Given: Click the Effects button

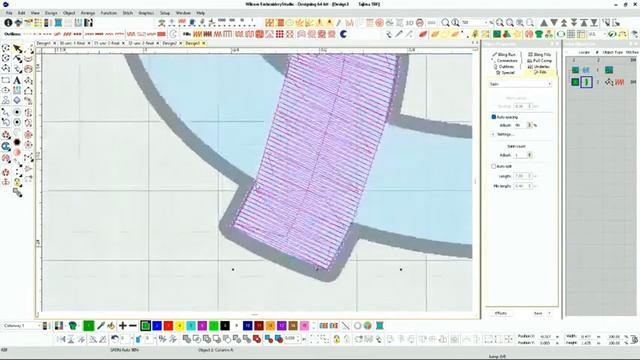Looking at the screenshot, I should [x=501, y=313].
